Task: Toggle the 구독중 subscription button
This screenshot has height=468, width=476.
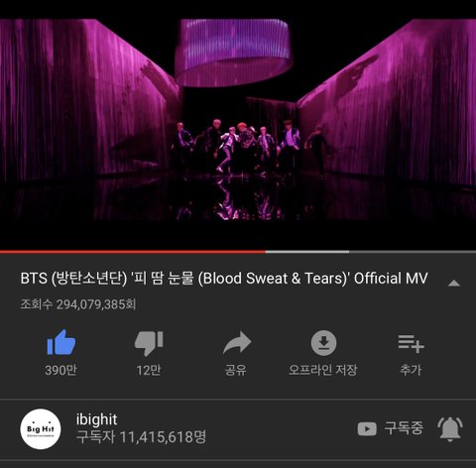Action: (404, 428)
